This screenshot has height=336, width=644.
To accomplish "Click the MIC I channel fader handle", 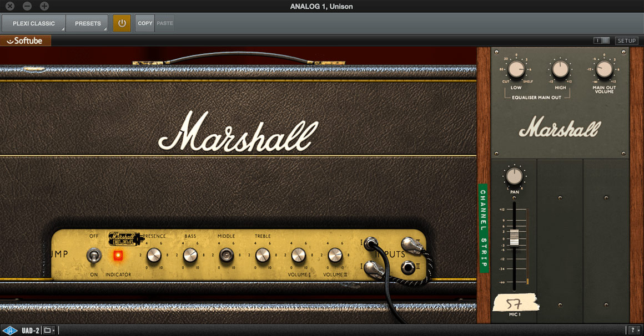I will click(514, 238).
